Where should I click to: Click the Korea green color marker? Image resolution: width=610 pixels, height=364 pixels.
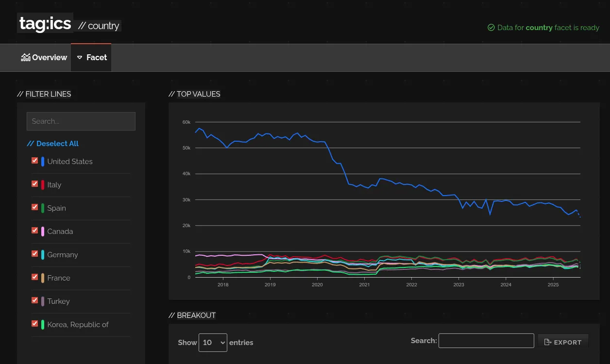[43, 325]
